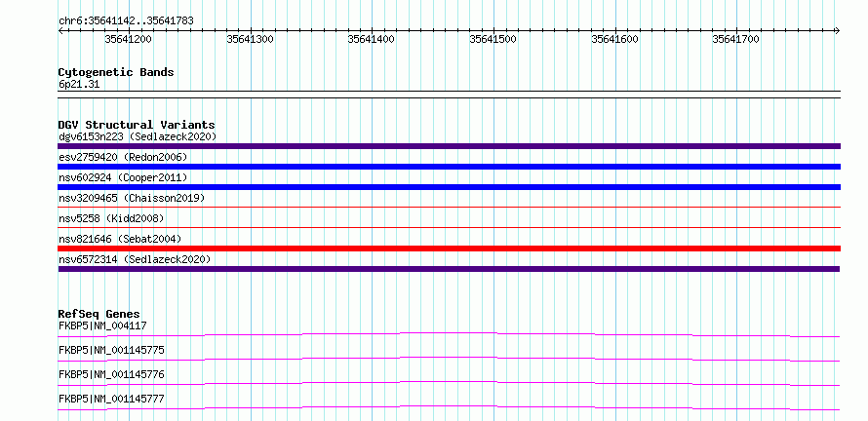Select the 6p21.31 band label
The width and height of the screenshot is (868, 421).
pyautogui.click(x=79, y=85)
